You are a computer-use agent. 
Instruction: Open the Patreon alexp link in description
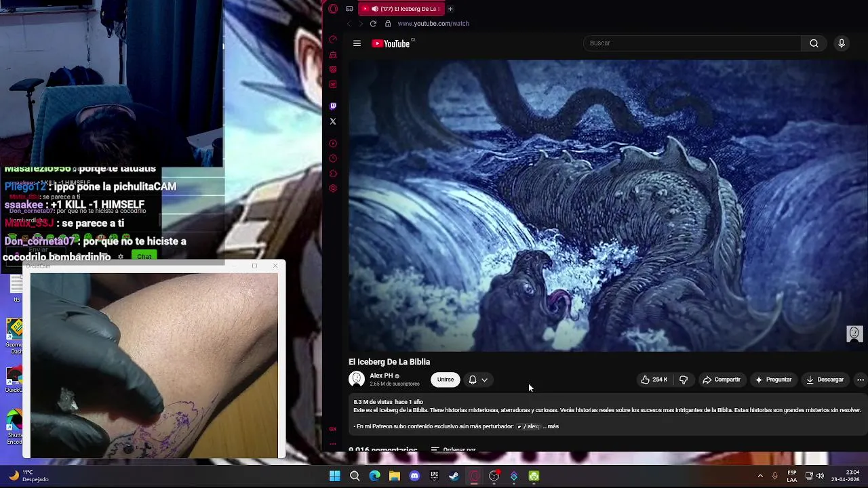pyautogui.click(x=529, y=426)
